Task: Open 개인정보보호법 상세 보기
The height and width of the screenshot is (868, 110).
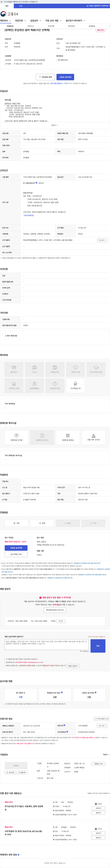Action: coord(55,610)
